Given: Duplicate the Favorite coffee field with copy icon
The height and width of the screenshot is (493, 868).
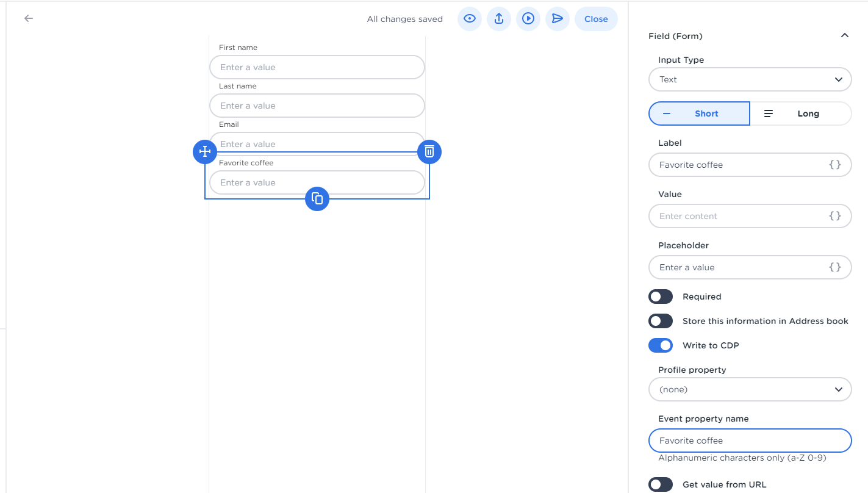Looking at the screenshot, I should [x=317, y=198].
